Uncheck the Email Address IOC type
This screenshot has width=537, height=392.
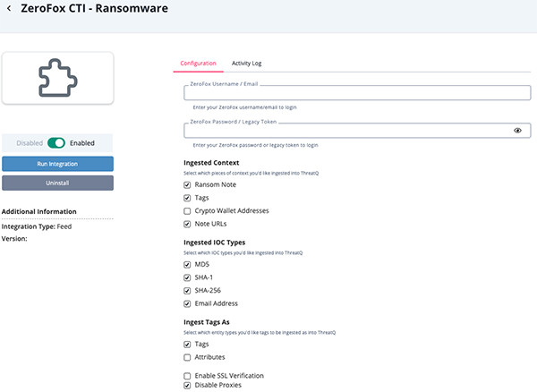(x=187, y=303)
